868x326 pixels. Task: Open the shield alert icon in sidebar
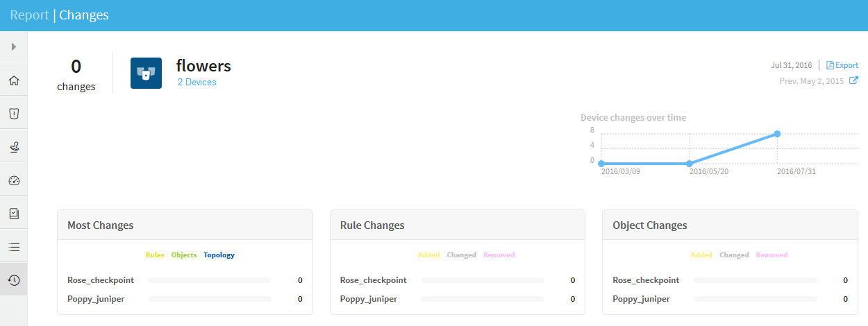coord(13,114)
